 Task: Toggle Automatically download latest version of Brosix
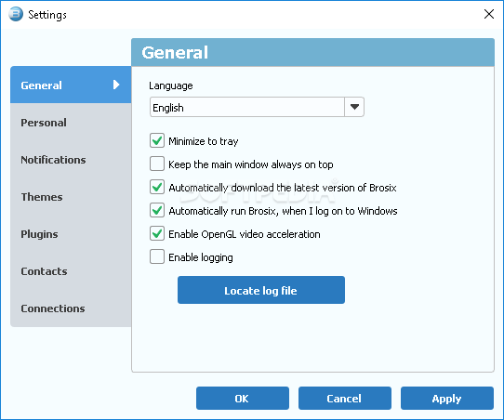(157, 187)
